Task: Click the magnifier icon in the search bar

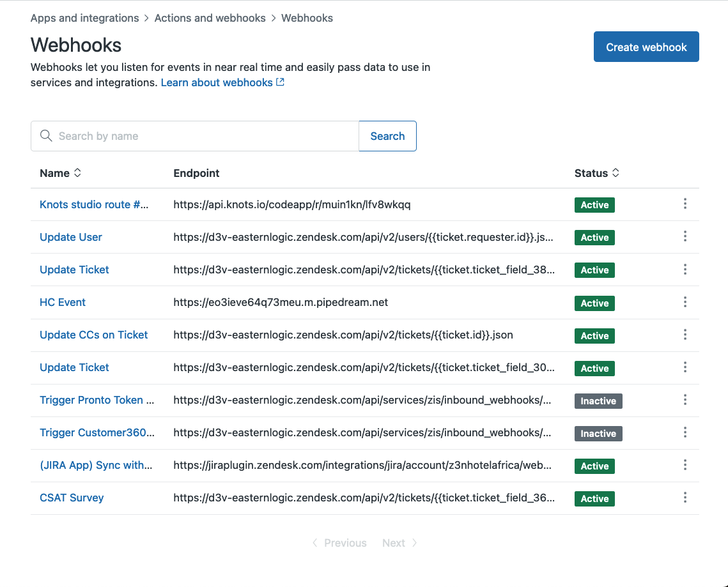Action: (45, 135)
